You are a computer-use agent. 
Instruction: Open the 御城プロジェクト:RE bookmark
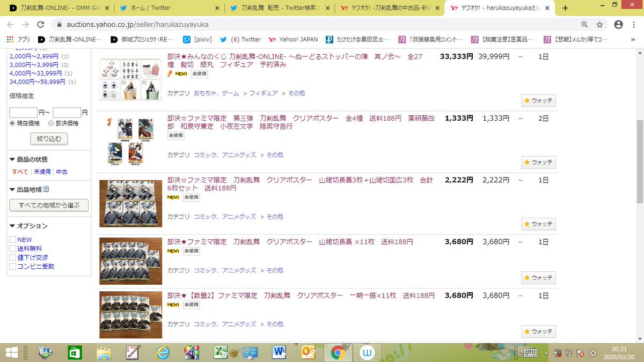coord(141,39)
